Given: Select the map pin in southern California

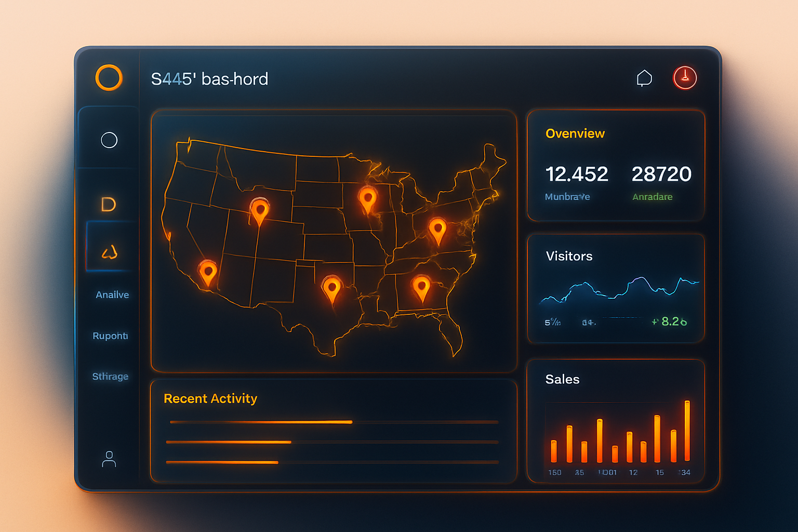Looking at the screenshot, I should coord(208,272).
